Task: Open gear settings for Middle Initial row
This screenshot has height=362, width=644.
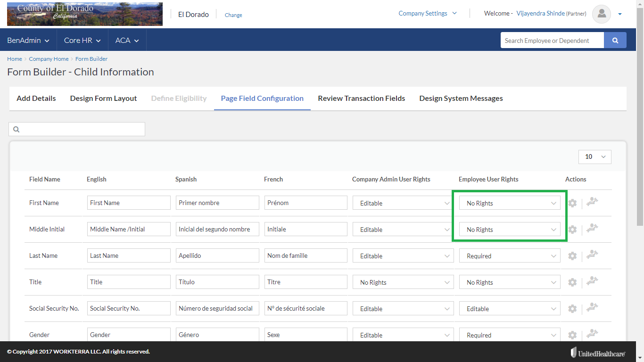Action: pos(572,230)
